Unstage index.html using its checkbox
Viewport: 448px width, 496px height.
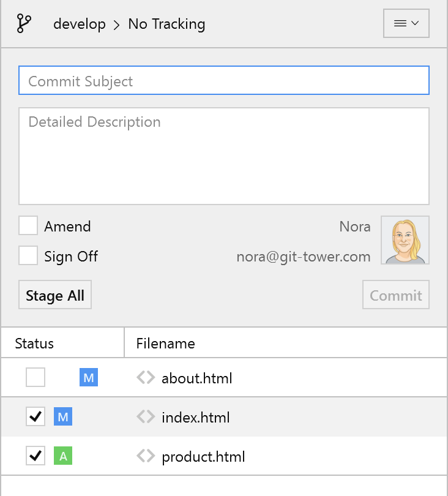point(35,417)
